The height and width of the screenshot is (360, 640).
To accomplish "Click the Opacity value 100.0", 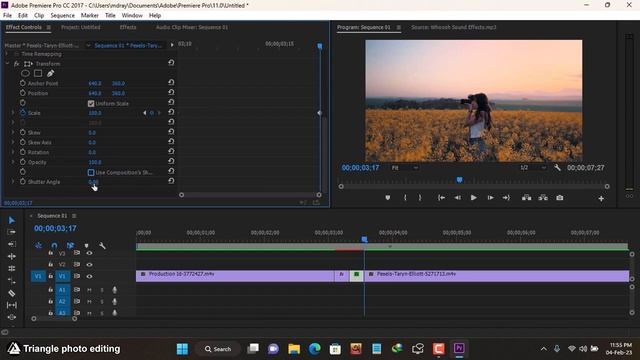I will [95, 162].
